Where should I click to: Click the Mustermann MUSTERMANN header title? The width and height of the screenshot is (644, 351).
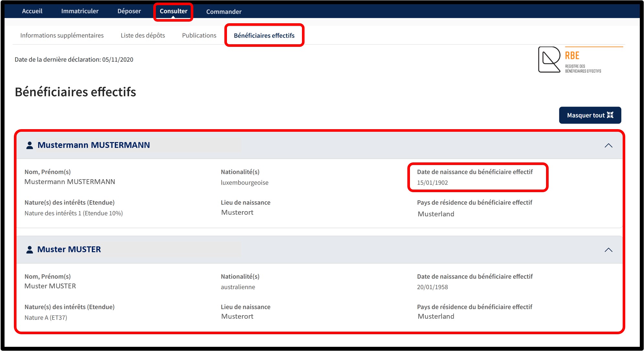(93, 145)
